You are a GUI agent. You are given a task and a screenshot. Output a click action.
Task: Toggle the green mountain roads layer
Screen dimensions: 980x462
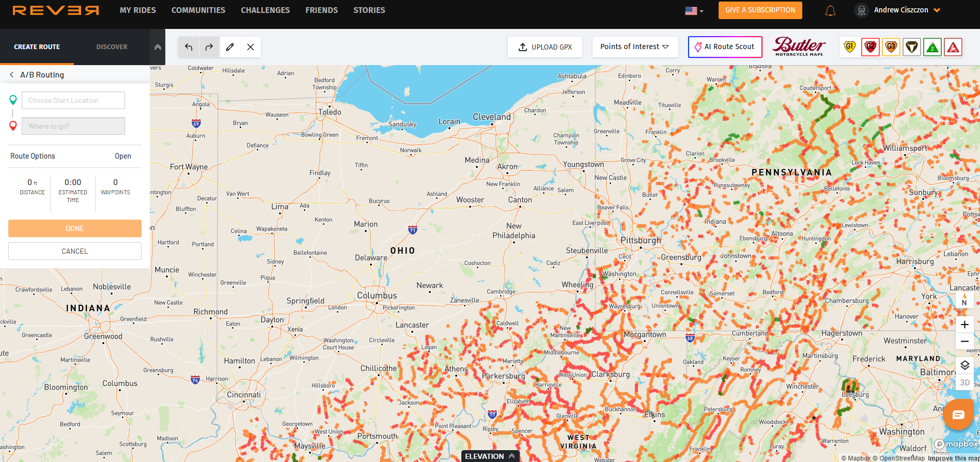932,47
